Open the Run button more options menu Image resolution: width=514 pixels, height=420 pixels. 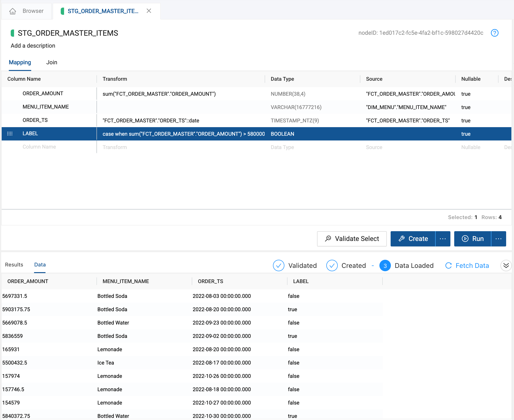click(499, 239)
